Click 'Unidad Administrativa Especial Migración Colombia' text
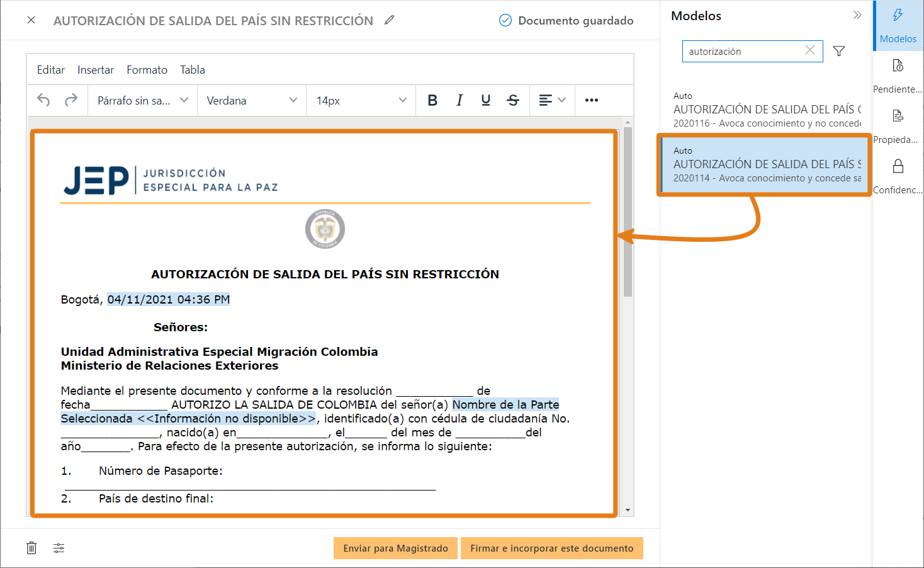The height and width of the screenshot is (568, 924). coord(219,352)
